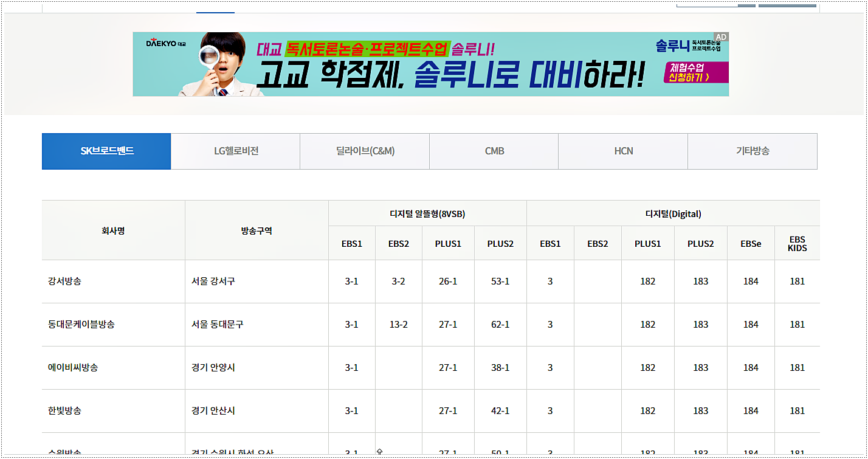
Task: Click 182 in 에이비씨방송 row
Action: click(647, 368)
